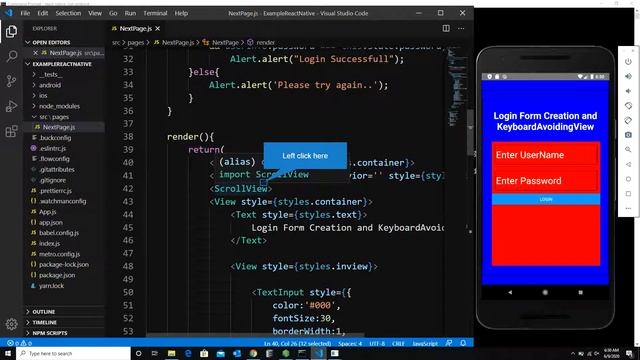Click the CRLF line ending indicator
Image resolution: width=640 pixels, height=360 pixels.
tap(398, 343)
